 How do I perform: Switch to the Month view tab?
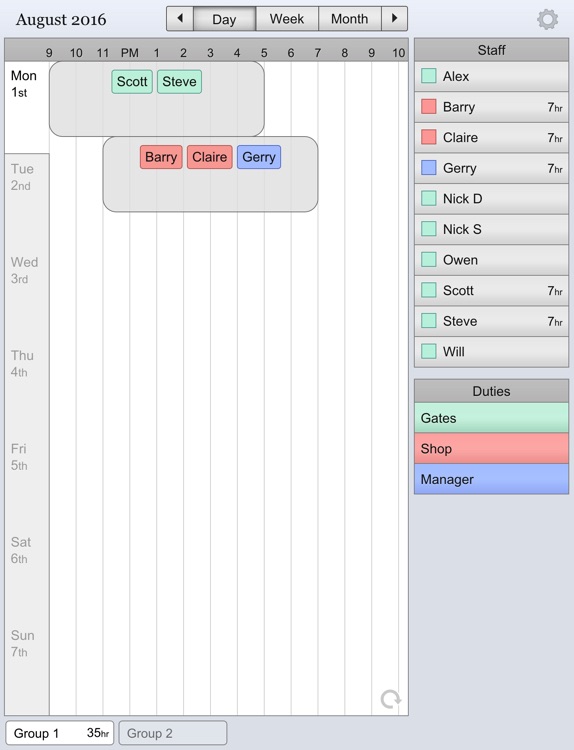coord(350,19)
